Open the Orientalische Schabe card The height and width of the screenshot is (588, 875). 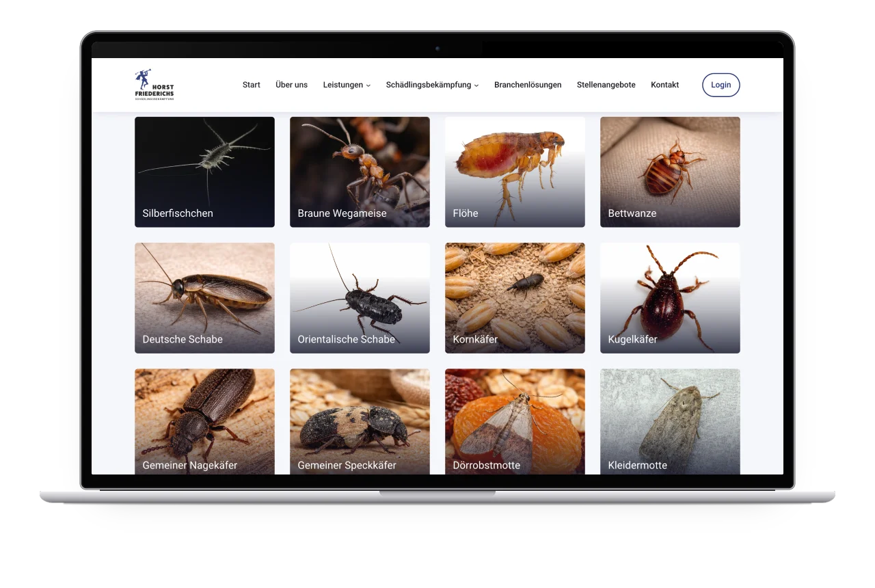[x=360, y=298]
